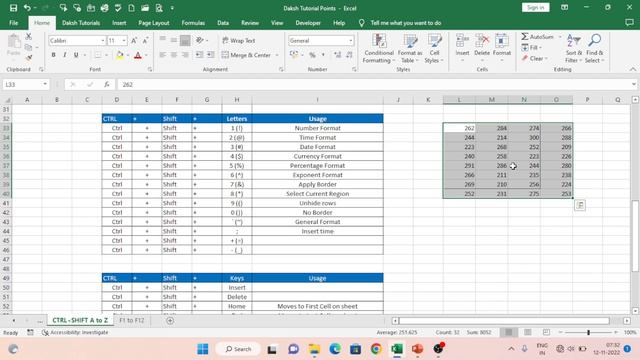Open the font size 11 dropdown
Image resolution: width=640 pixels, height=360 pixels.
(124, 40)
